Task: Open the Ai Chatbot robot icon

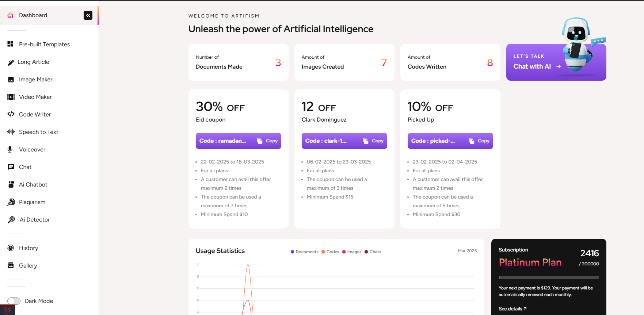Action: pyautogui.click(x=11, y=185)
